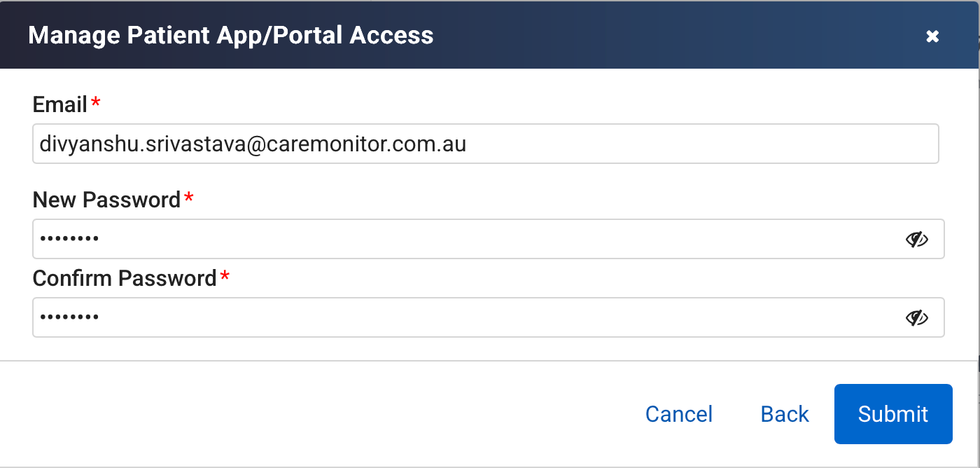Click the caremonitor email address text
Screen dimensions: 980x468
(253, 144)
